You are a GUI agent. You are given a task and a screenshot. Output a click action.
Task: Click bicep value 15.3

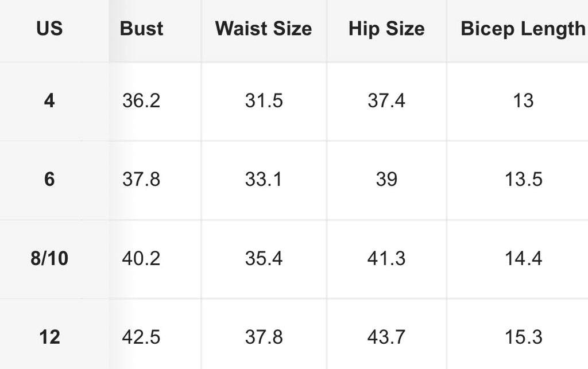click(x=524, y=337)
